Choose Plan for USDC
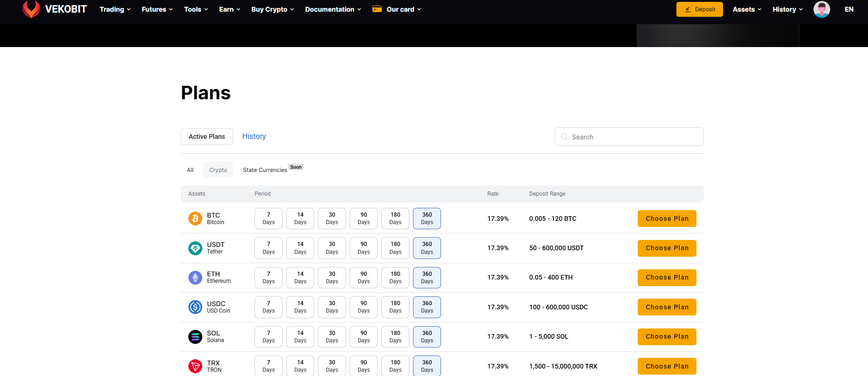 click(667, 307)
